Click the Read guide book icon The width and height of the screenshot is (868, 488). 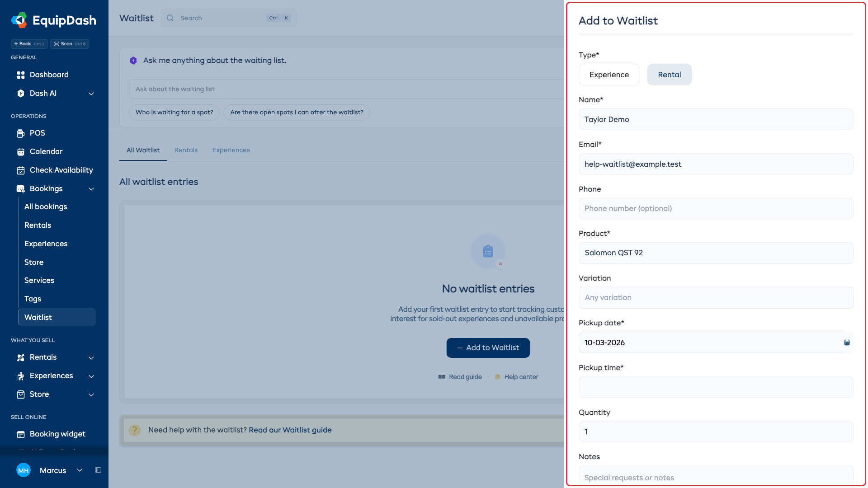(442, 377)
